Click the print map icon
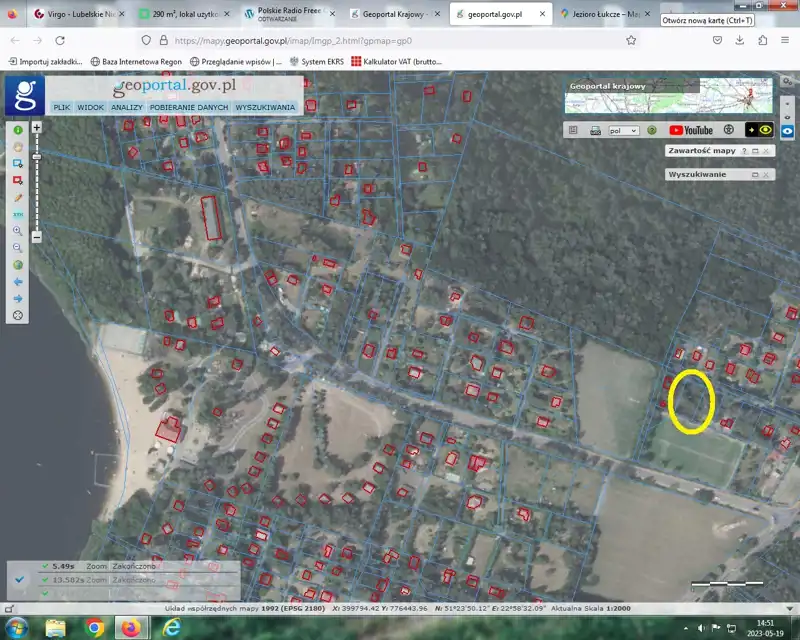This screenshot has width=800, height=640. pyautogui.click(x=595, y=130)
